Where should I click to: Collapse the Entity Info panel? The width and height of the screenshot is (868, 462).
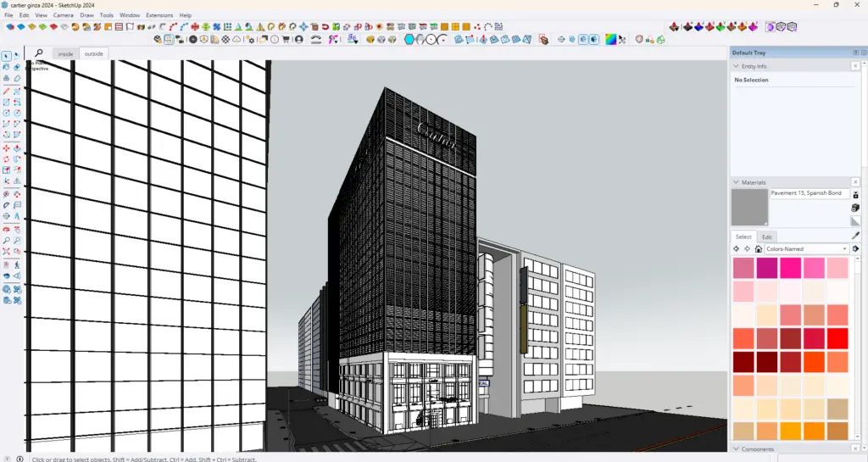pyautogui.click(x=737, y=66)
